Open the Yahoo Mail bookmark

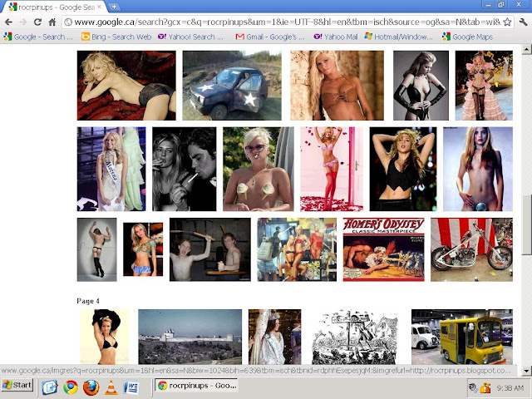335,37
